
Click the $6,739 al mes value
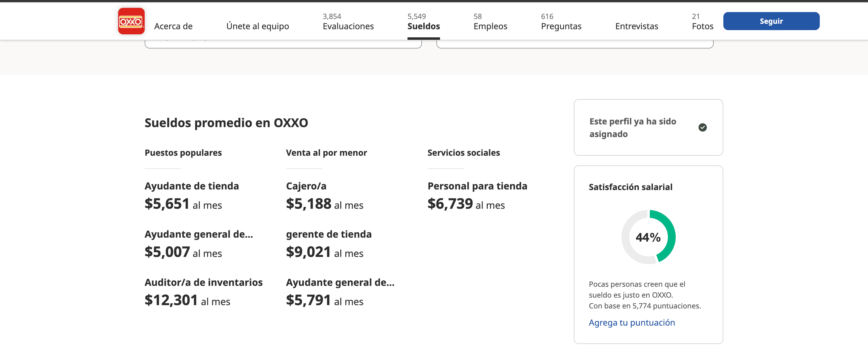466,204
